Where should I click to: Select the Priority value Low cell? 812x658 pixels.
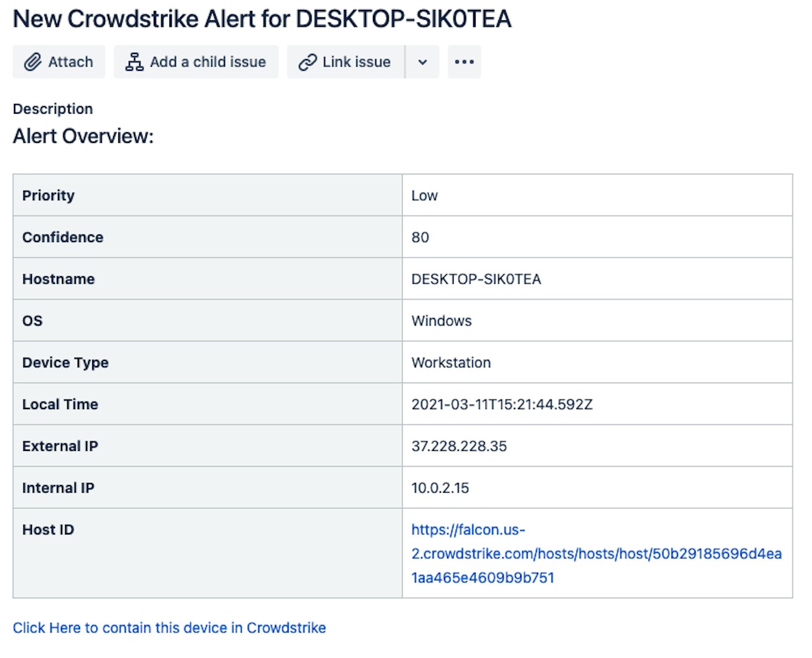(425, 196)
